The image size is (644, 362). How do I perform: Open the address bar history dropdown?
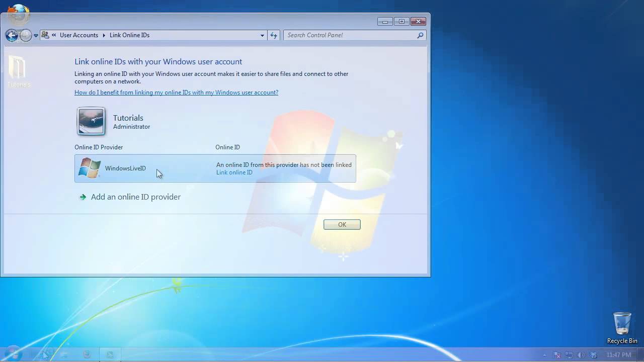coord(262,35)
